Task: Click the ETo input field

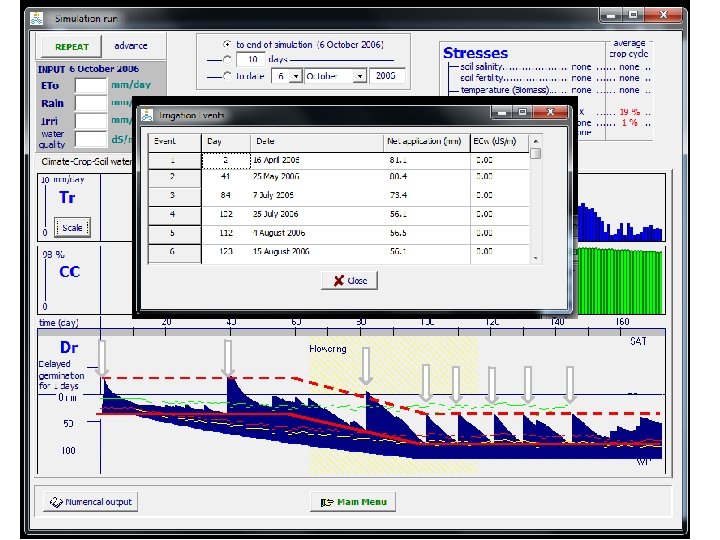Action: coord(90,86)
